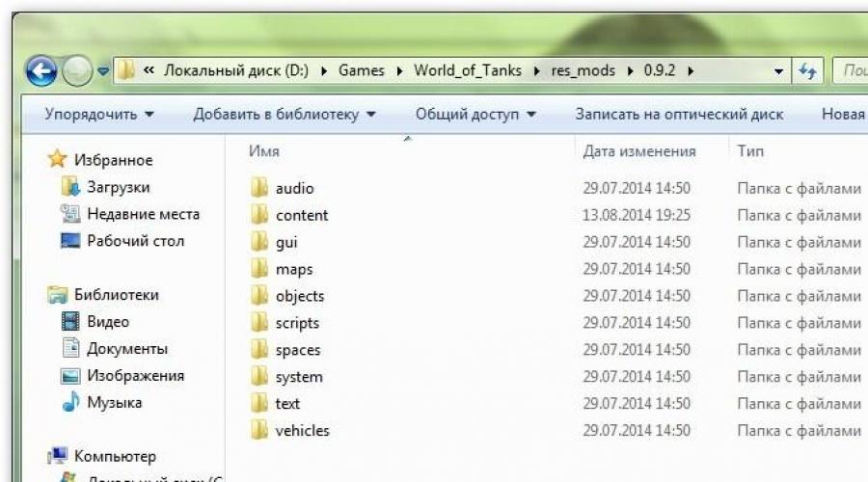Open Загрузки in the sidebar
Viewport: 868px width, 482px height.
point(118,187)
